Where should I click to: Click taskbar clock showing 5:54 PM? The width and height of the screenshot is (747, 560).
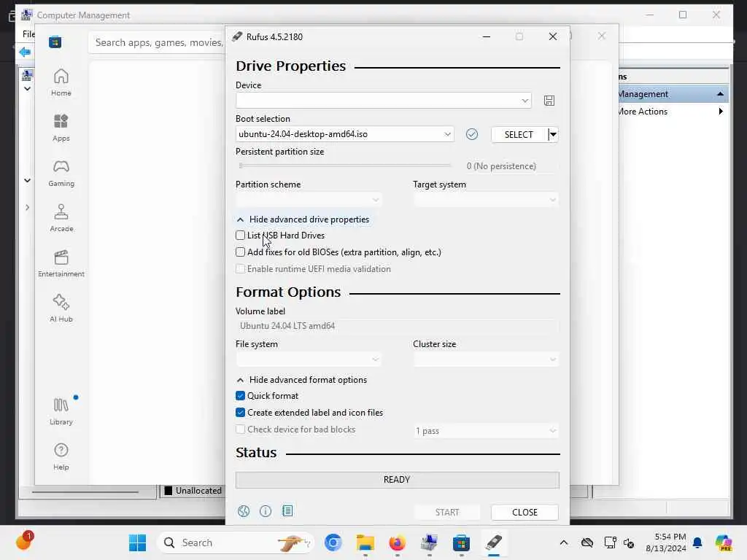click(x=665, y=542)
